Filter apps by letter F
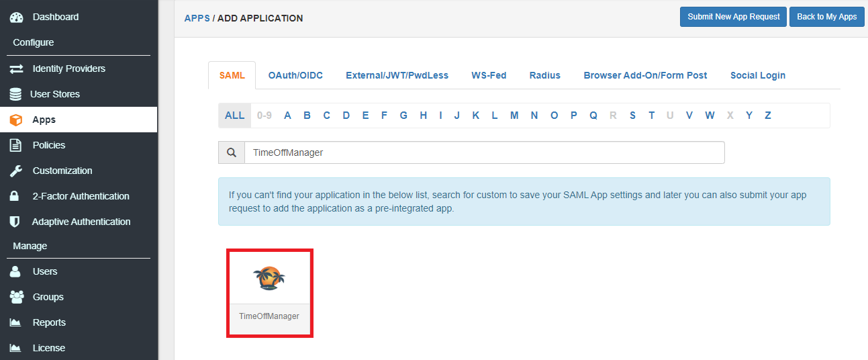The image size is (868, 360). 384,116
